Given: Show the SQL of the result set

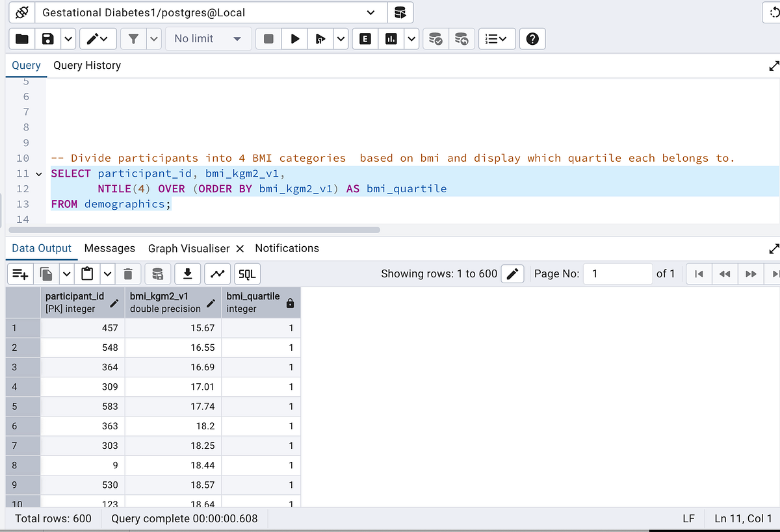Looking at the screenshot, I should pos(246,273).
